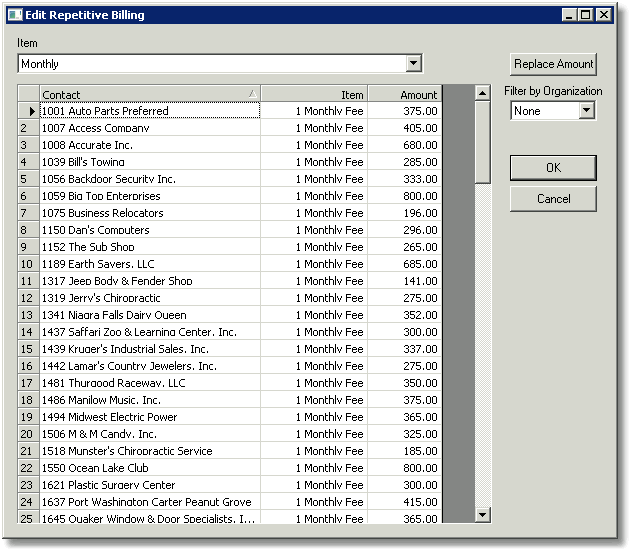Click the Cancel button

pos(553,199)
